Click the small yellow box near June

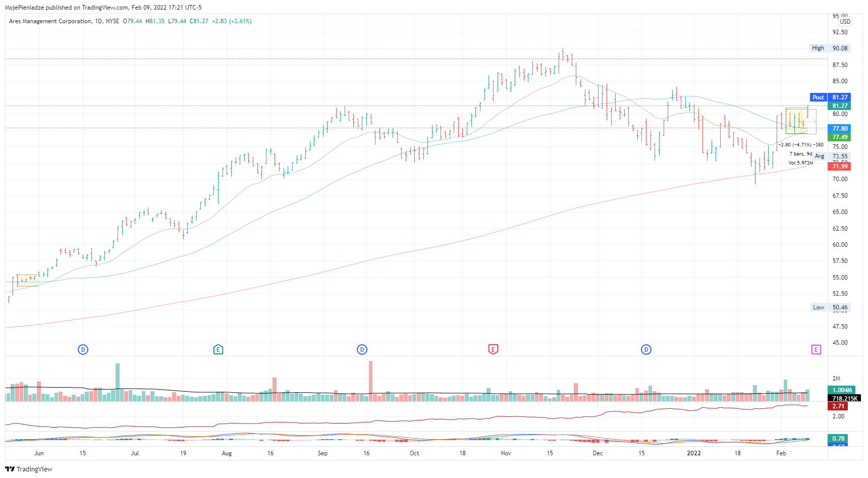(28, 281)
